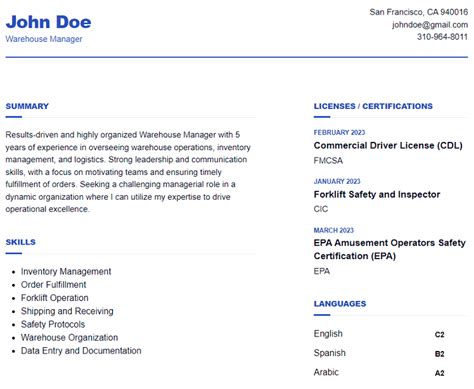The width and height of the screenshot is (474, 389).
Task: Select the LICENSES / CERTIFICATIONS heading
Action: tap(373, 106)
